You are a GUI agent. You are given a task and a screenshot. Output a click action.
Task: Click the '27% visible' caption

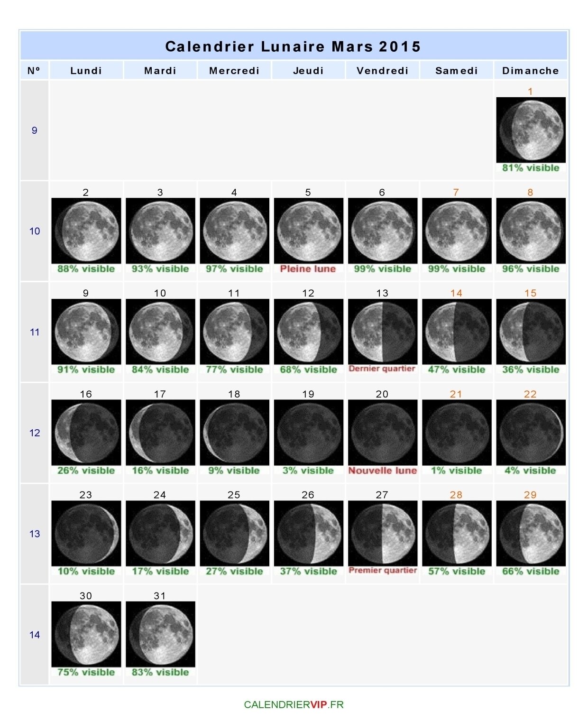(234, 572)
